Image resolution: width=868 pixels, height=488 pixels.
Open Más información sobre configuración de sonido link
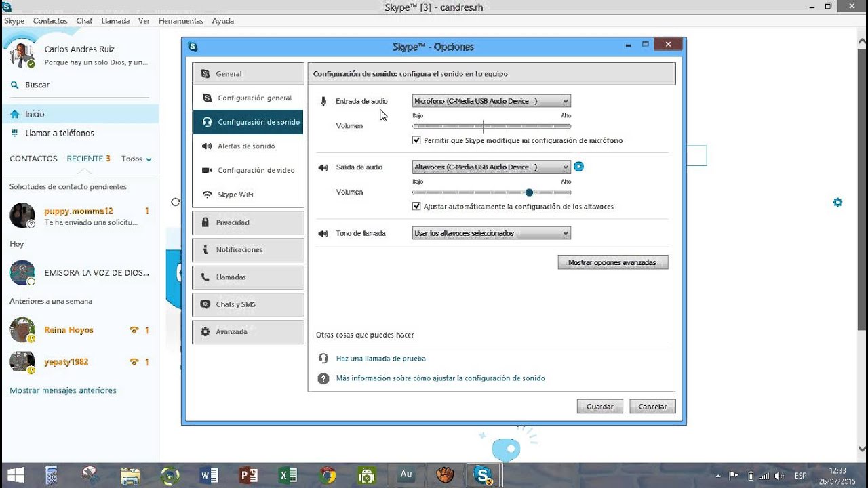(x=441, y=378)
